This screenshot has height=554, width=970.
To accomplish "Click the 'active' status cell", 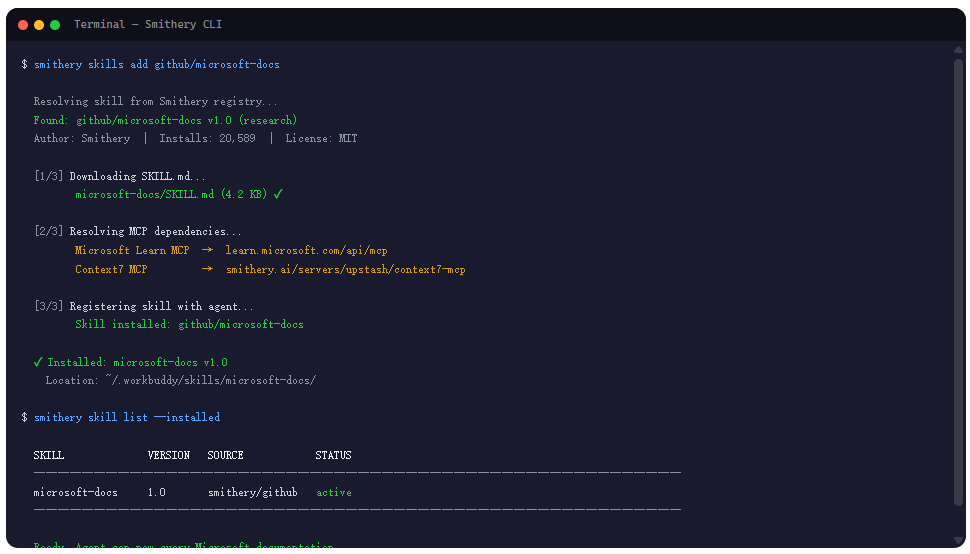I will click(x=334, y=493).
